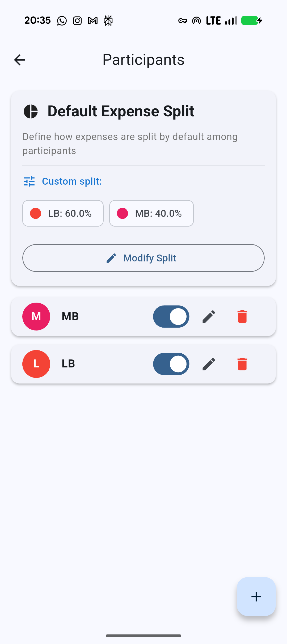Tap the custom split sliders icon

pyautogui.click(x=29, y=181)
